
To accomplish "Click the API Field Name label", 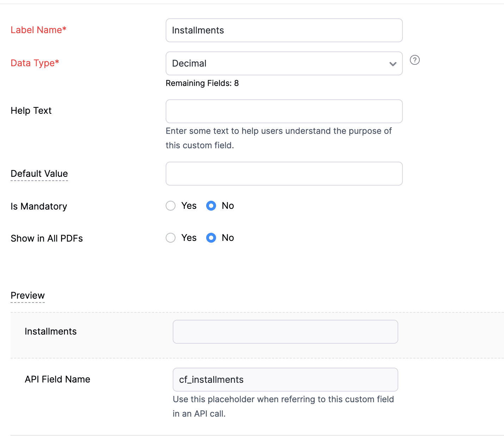I will (57, 379).
